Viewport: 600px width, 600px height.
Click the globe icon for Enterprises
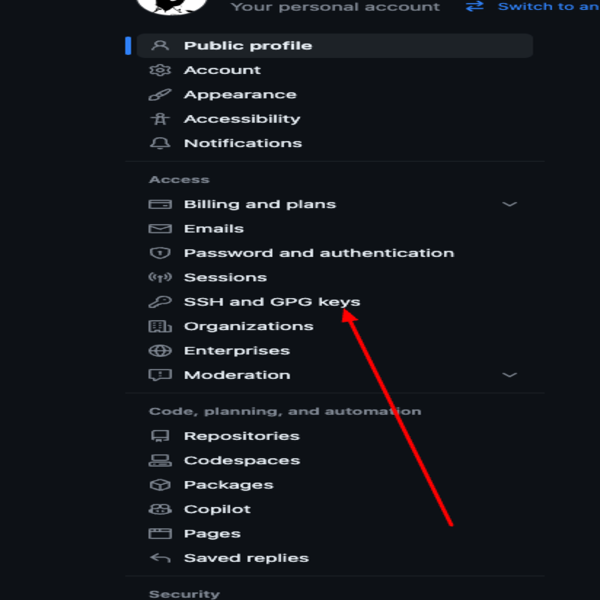[x=160, y=351]
